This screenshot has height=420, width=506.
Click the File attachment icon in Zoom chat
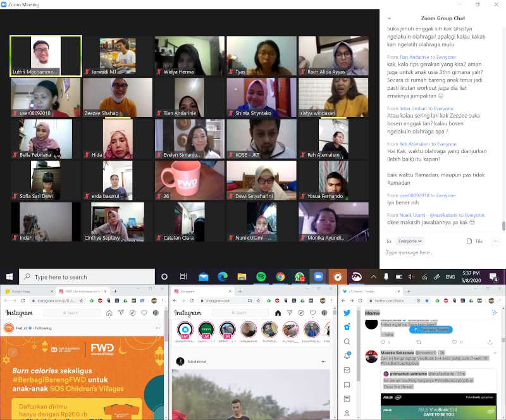pos(474,241)
